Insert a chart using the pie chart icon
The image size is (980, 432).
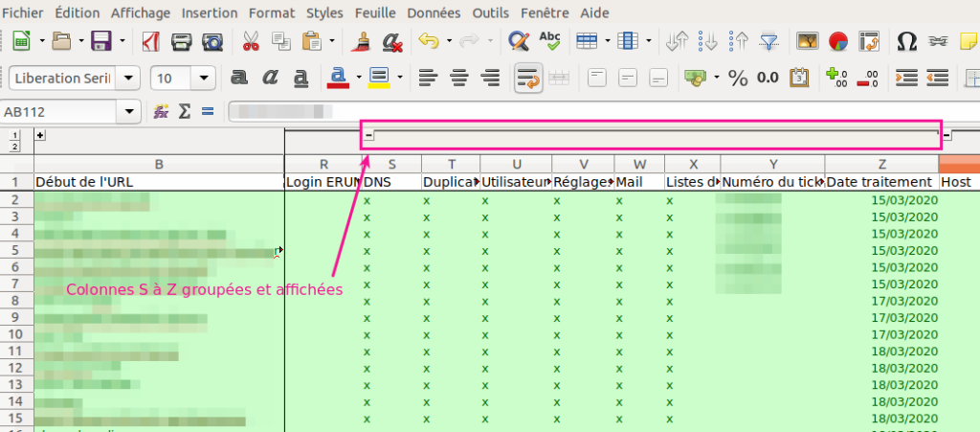(x=838, y=42)
